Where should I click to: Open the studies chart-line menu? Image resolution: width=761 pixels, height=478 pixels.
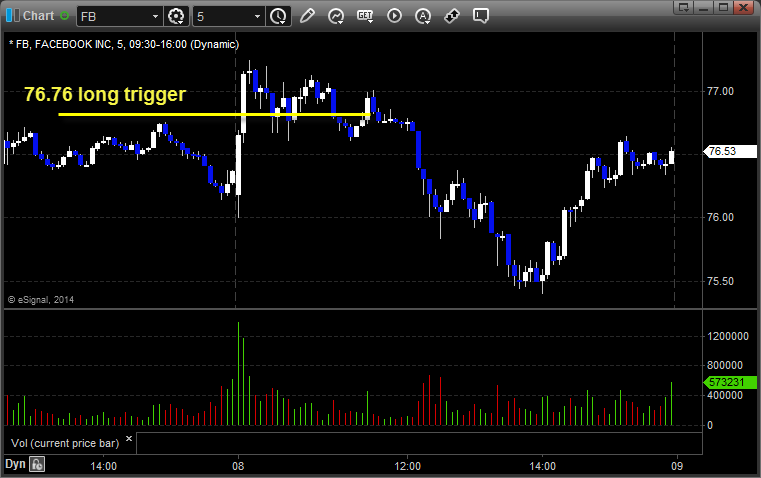coord(335,16)
